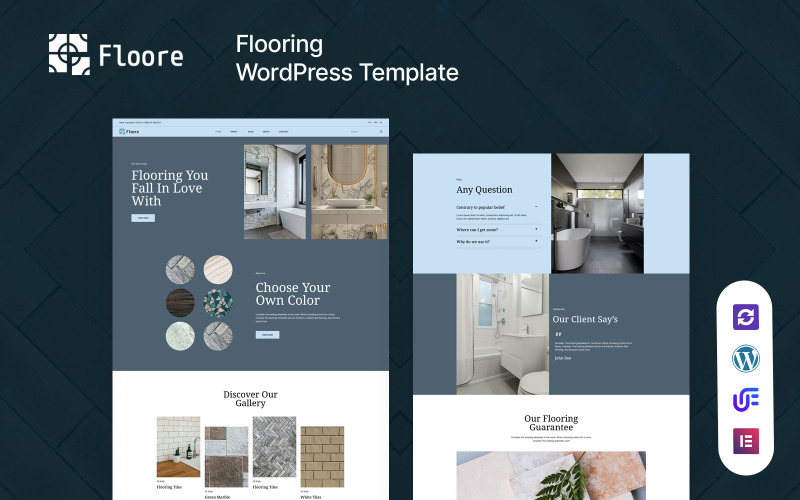The image size is (800, 500).
Task: Click the search icon in the site header
Action: pos(381,131)
